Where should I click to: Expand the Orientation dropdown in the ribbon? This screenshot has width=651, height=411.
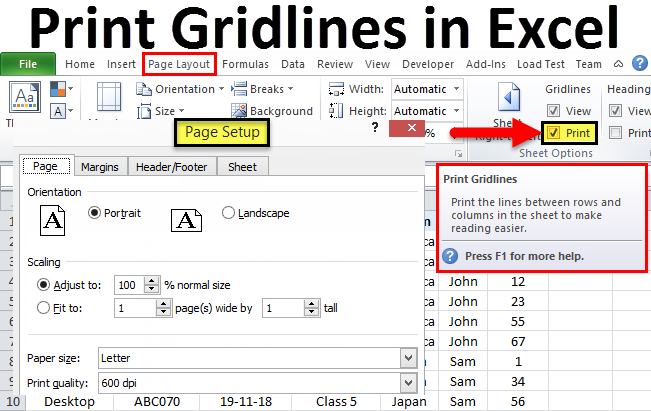pyautogui.click(x=220, y=89)
